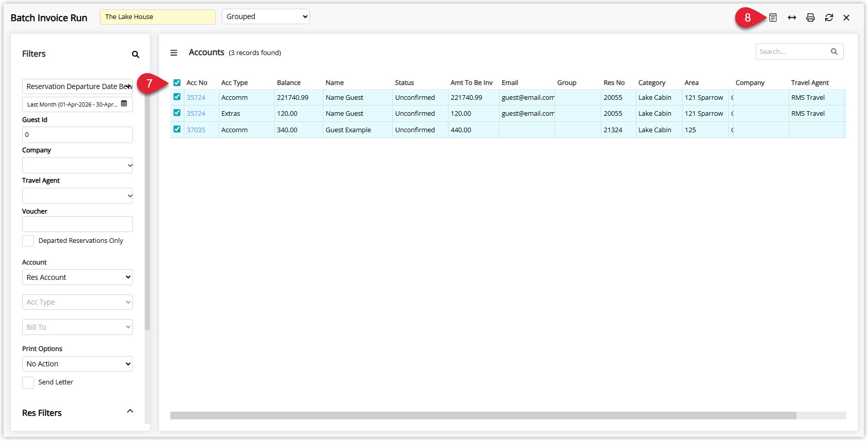This screenshot has height=441, width=868.
Task: Toggle the select-all checkbox in Accounts header
Action: (177, 82)
